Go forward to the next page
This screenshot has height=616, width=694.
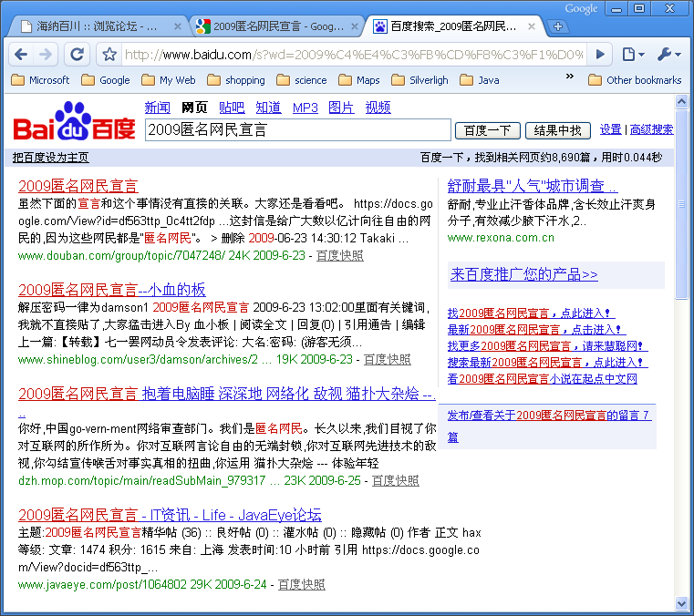pos(46,55)
